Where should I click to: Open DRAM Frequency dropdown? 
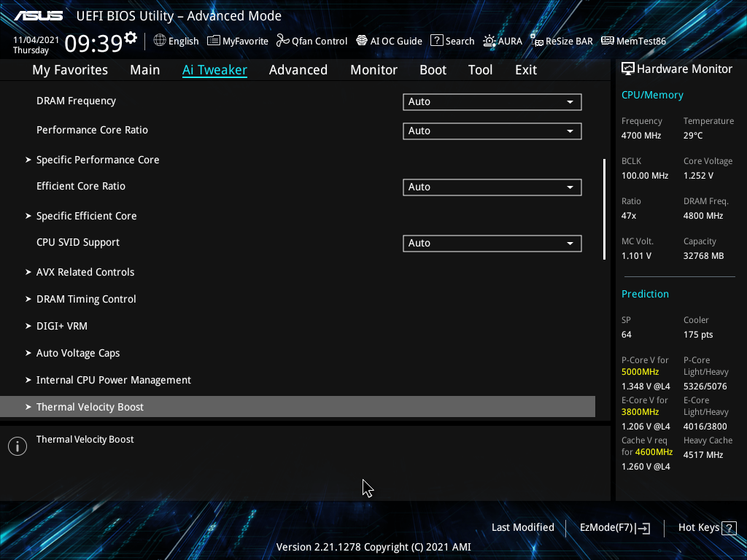[492, 102]
